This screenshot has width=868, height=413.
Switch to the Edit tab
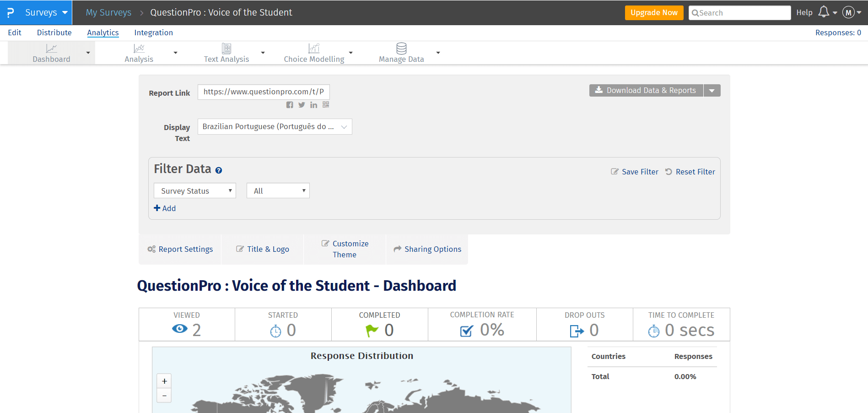(x=15, y=33)
